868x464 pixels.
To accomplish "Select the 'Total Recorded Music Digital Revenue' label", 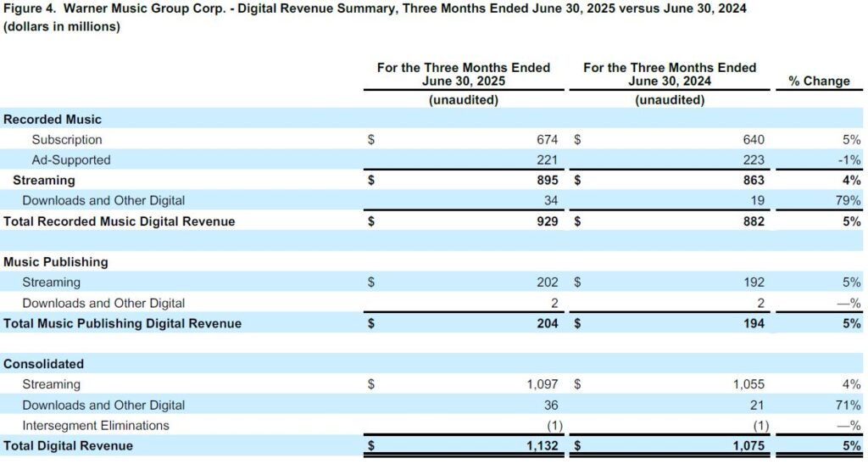I will [119, 221].
